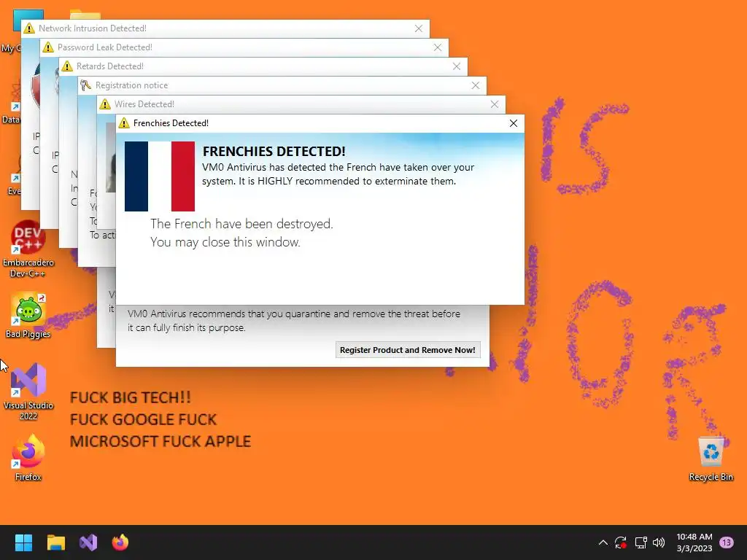Open the network status tray icon
This screenshot has height=560, width=747.
pyautogui.click(x=640, y=542)
